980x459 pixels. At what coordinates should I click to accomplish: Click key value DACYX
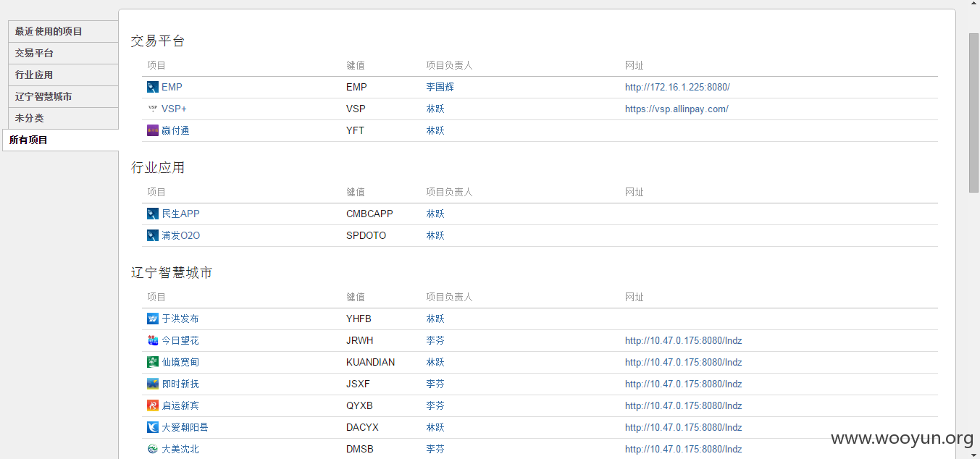[362, 427]
